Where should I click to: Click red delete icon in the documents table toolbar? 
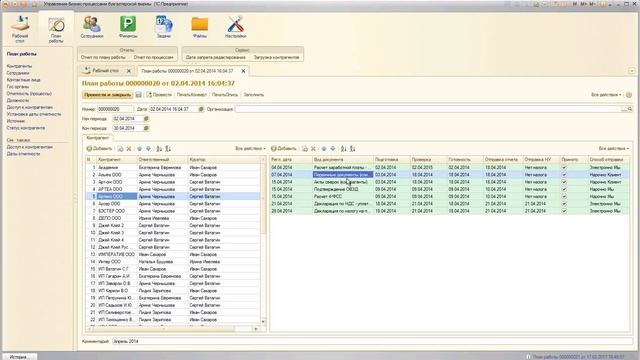(x=313, y=149)
